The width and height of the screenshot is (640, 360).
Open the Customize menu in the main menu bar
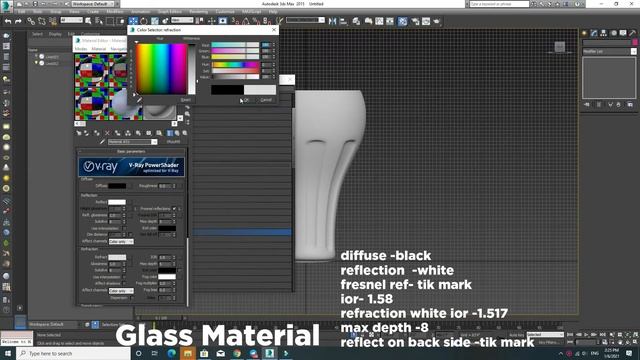coord(225,12)
